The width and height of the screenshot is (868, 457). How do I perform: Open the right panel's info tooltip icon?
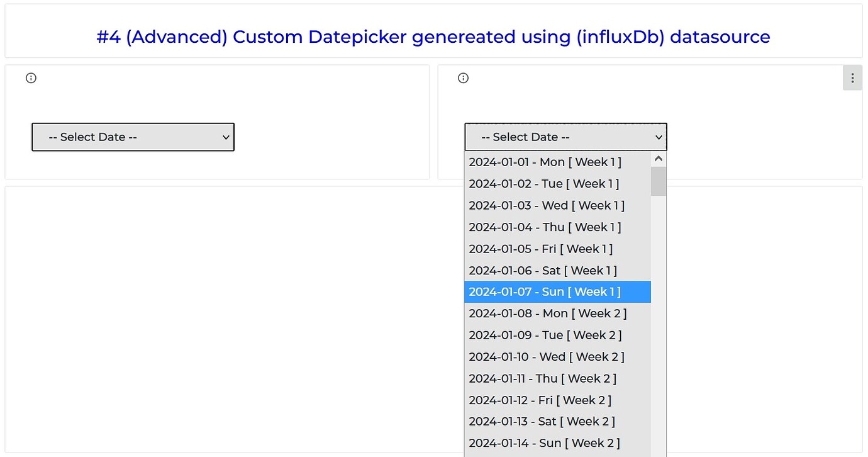tap(463, 77)
